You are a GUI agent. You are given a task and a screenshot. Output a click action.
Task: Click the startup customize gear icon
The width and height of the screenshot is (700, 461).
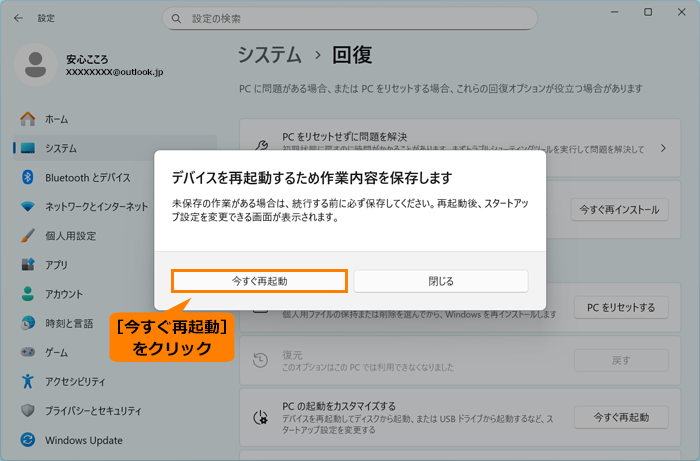coord(261,418)
